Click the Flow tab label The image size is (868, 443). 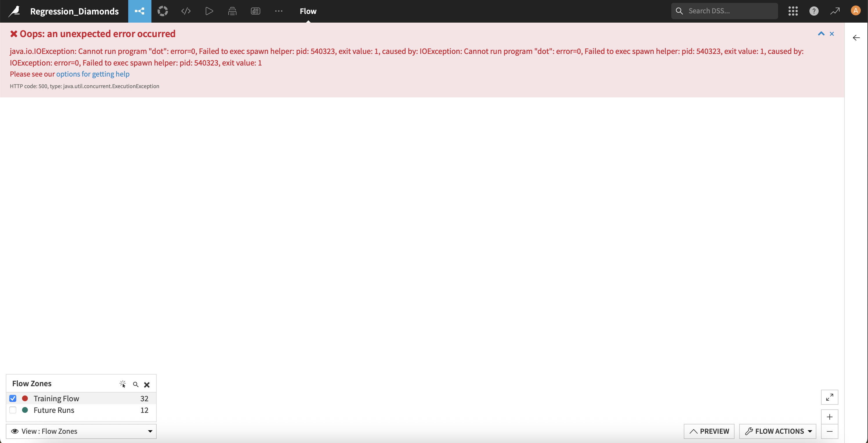308,11
